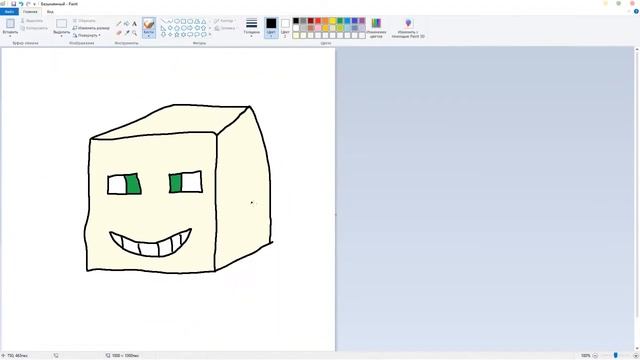
Task: Open the Size (Толщина) line width dropdown
Action: [251, 27]
